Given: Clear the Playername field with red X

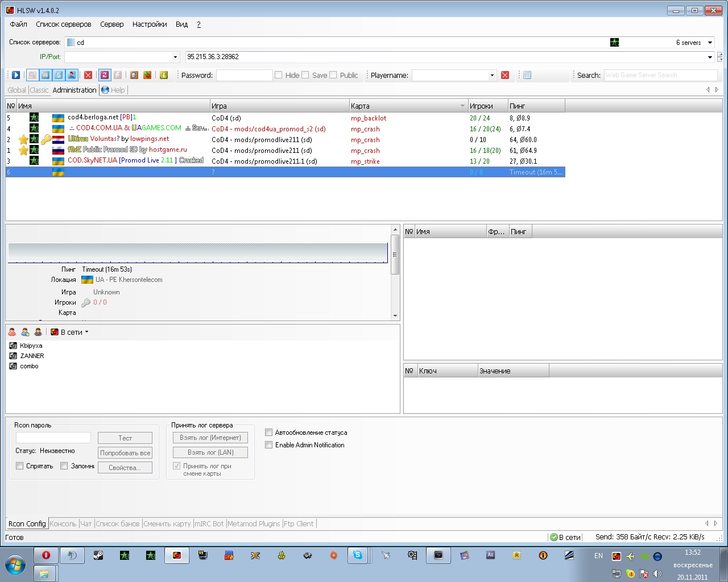Looking at the screenshot, I should click(x=505, y=75).
